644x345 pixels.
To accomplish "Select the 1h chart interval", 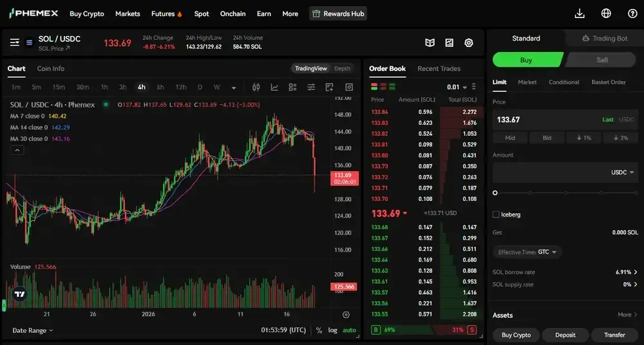I will click(104, 87).
